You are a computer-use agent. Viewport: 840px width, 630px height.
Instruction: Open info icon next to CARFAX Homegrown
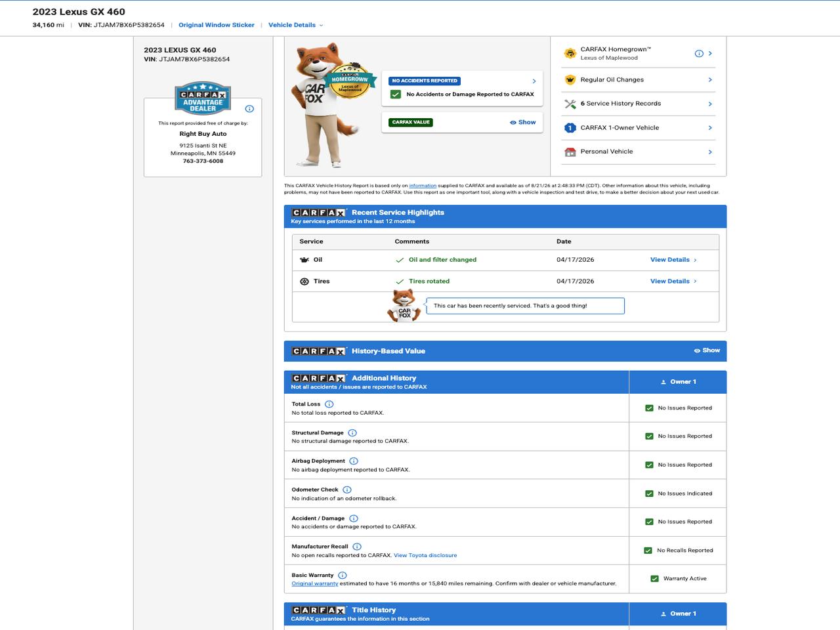(699, 53)
